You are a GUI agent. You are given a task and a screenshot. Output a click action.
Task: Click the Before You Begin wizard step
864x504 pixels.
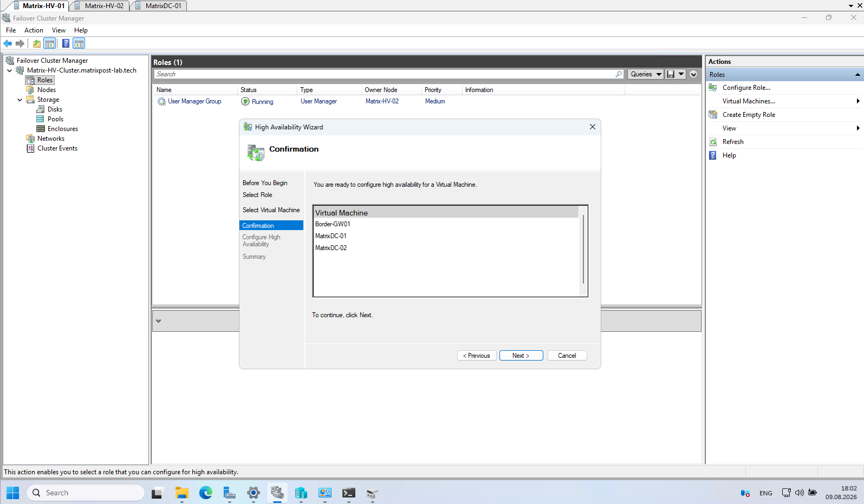265,183
